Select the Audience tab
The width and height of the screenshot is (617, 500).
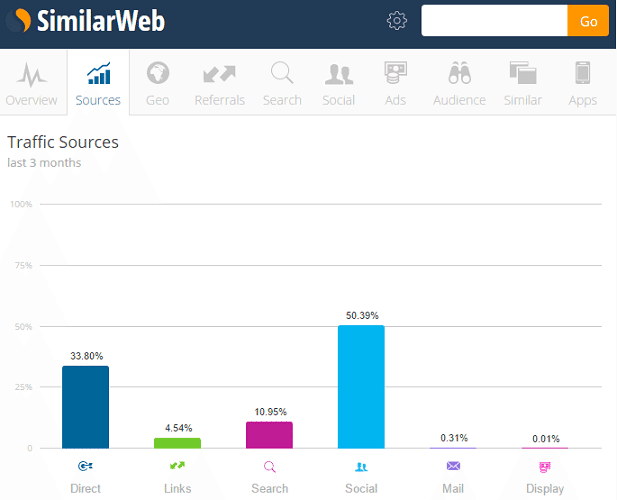459,83
